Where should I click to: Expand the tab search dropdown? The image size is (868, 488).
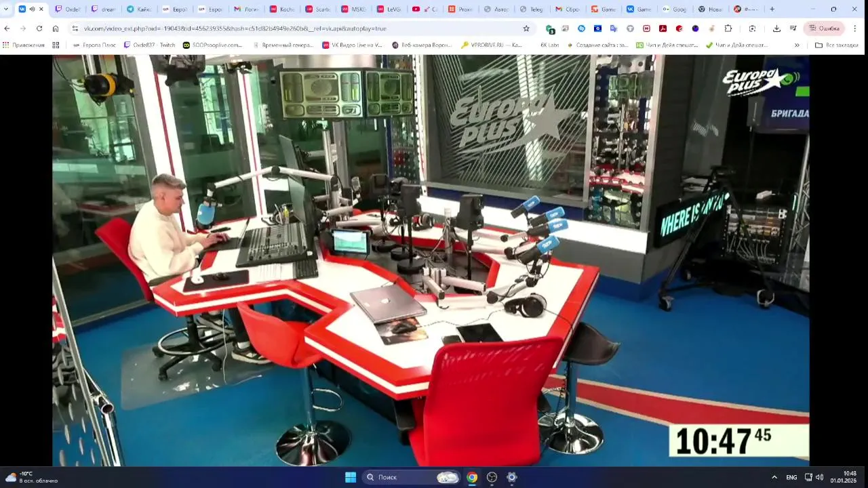tap(6, 9)
